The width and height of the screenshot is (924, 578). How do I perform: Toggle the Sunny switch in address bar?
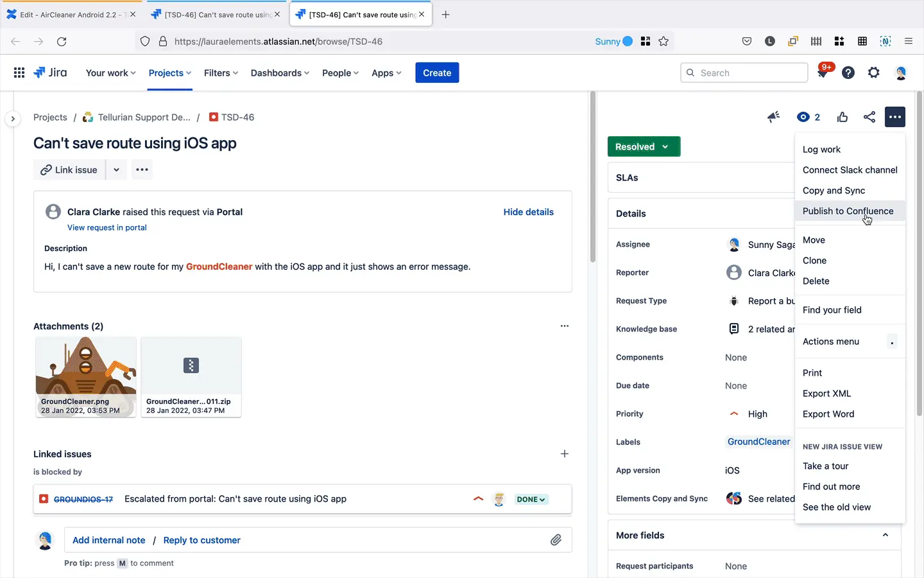point(627,42)
